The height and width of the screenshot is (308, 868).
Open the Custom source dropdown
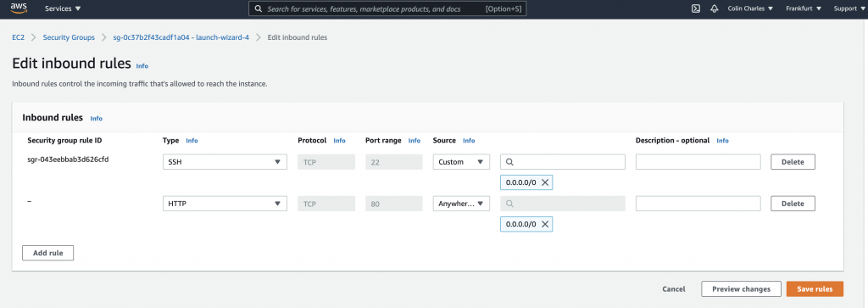point(461,162)
